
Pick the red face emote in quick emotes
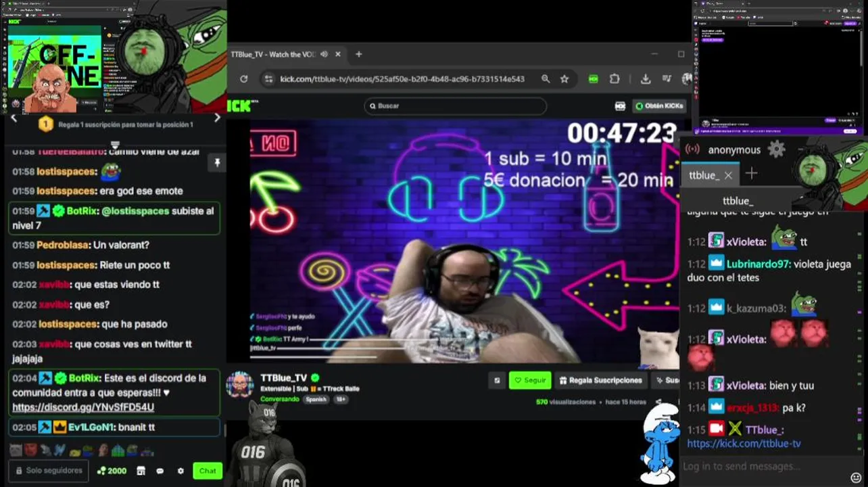click(30, 450)
